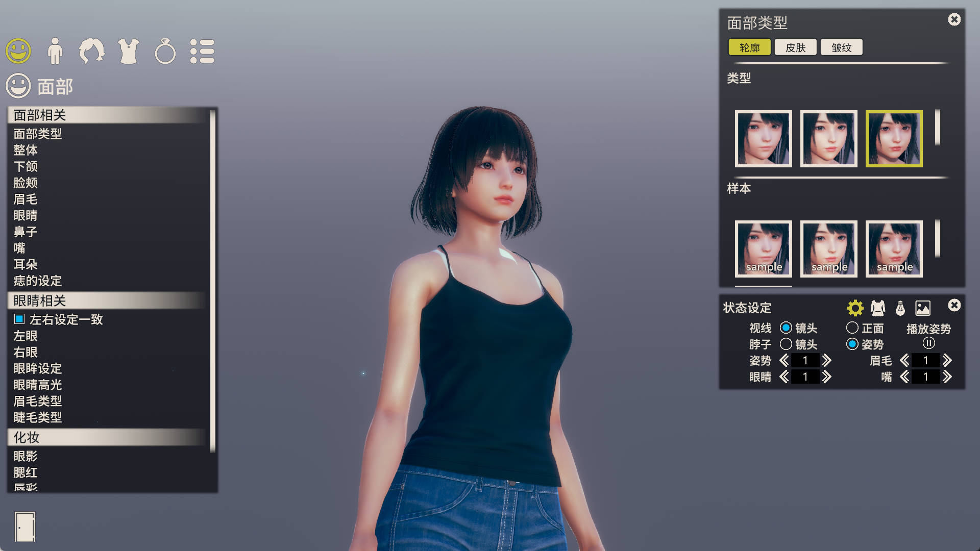Click the image background icon in 状态设定 panel
The height and width of the screenshot is (551, 980).
[x=922, y=308]
